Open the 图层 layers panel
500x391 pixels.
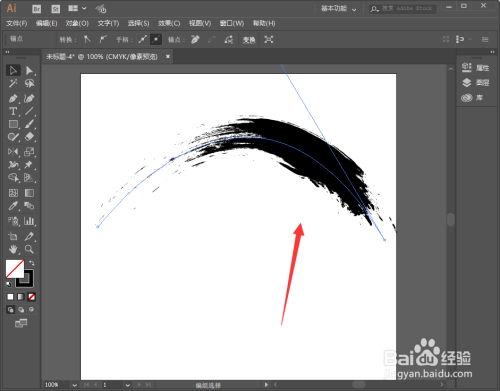476,82
